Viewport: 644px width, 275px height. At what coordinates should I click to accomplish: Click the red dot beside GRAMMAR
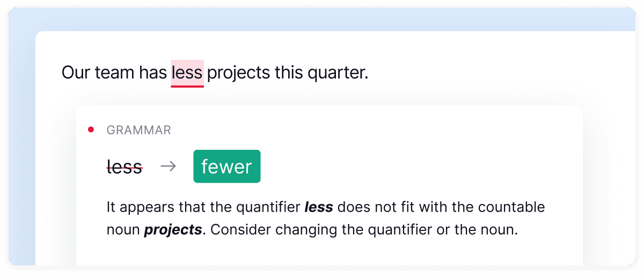point(91,129)
